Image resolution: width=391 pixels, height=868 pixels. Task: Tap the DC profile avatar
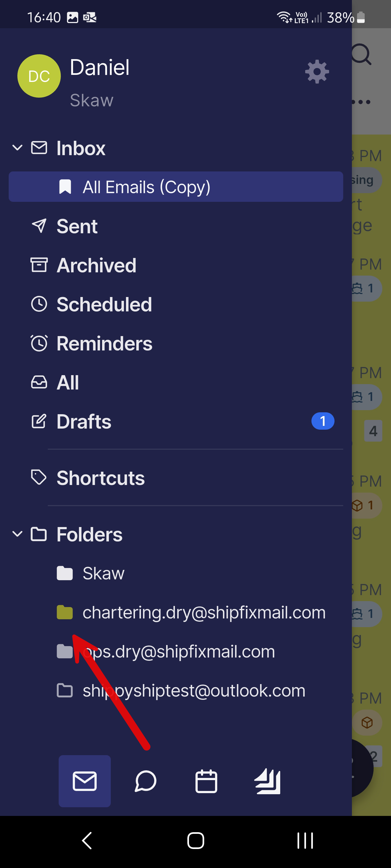click(x=39, y=76)
